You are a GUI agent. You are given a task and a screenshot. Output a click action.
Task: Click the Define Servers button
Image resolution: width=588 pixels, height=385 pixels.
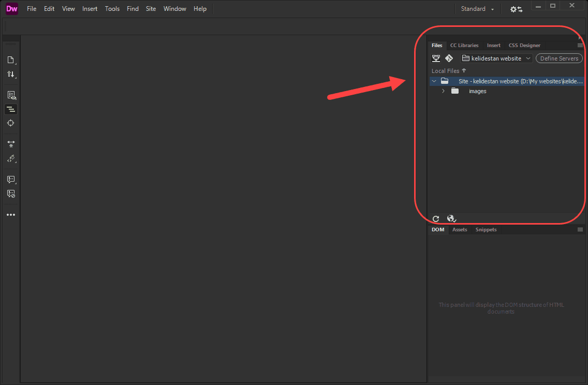(x=559, y=58)
